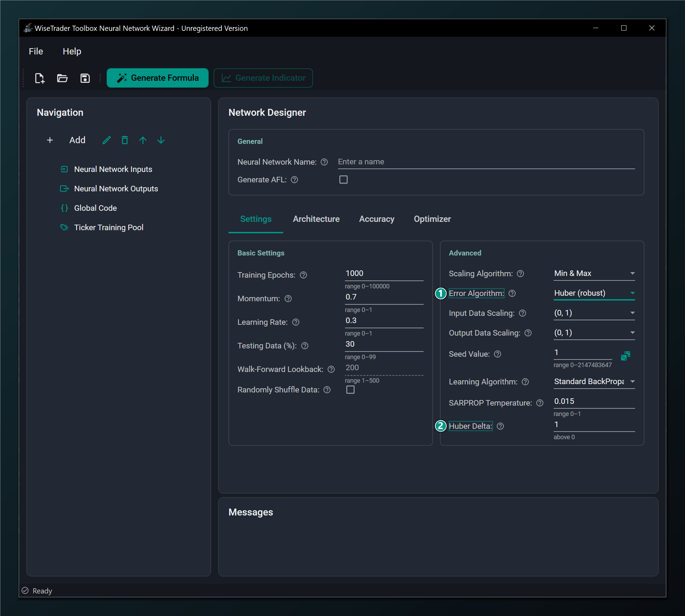Click the SARPROP Temperature field
685x616 pixels.
tap(594, 401)
